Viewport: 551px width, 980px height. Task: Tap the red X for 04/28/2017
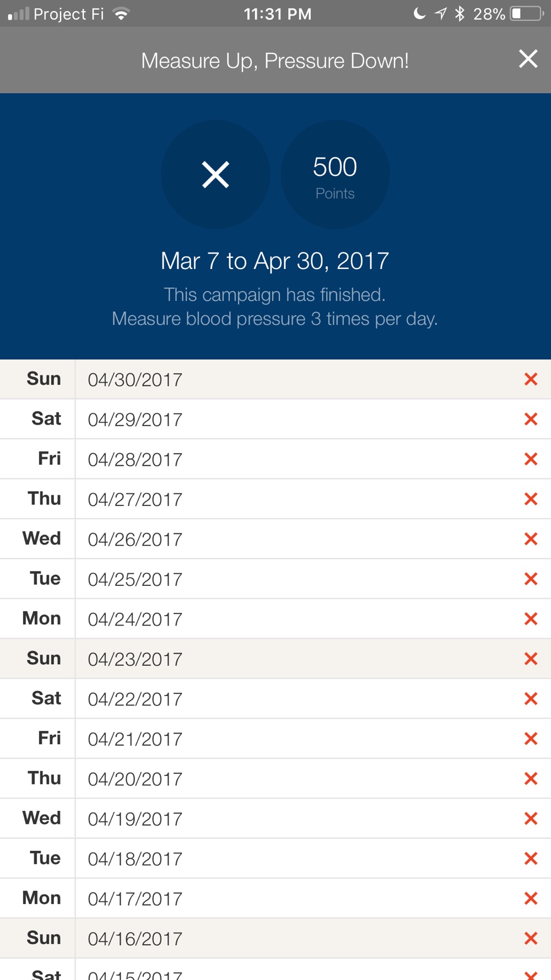pos(531,459)
